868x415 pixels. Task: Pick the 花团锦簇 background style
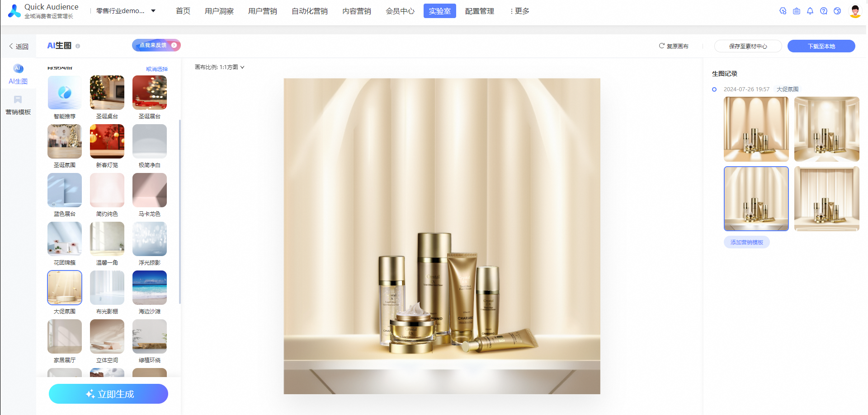click(65, 239)
